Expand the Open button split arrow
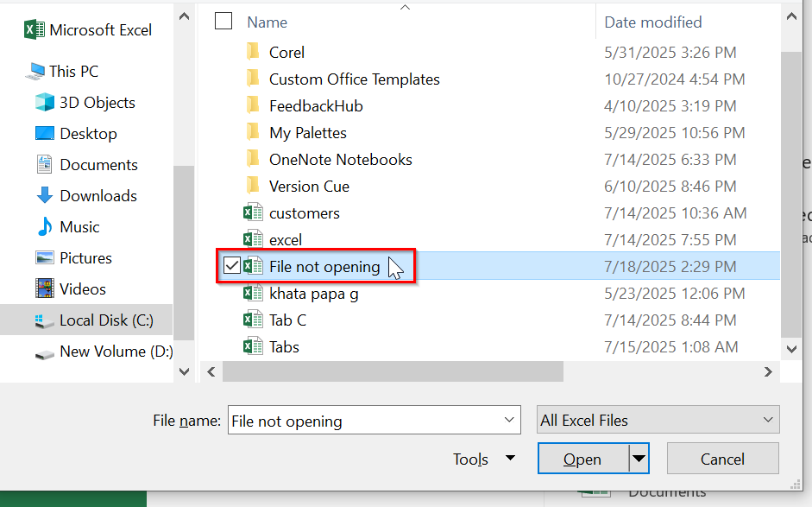This screenshot has height=507, width=812. (x=639, y=459)
